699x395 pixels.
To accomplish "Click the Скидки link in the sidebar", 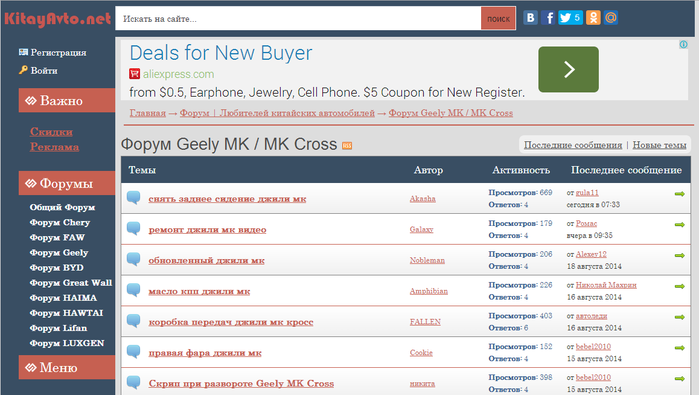I will click(x=51, y=132).
